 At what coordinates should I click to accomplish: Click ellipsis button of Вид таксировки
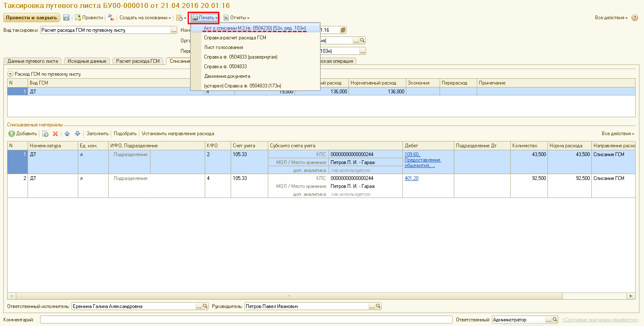[174, 30]
